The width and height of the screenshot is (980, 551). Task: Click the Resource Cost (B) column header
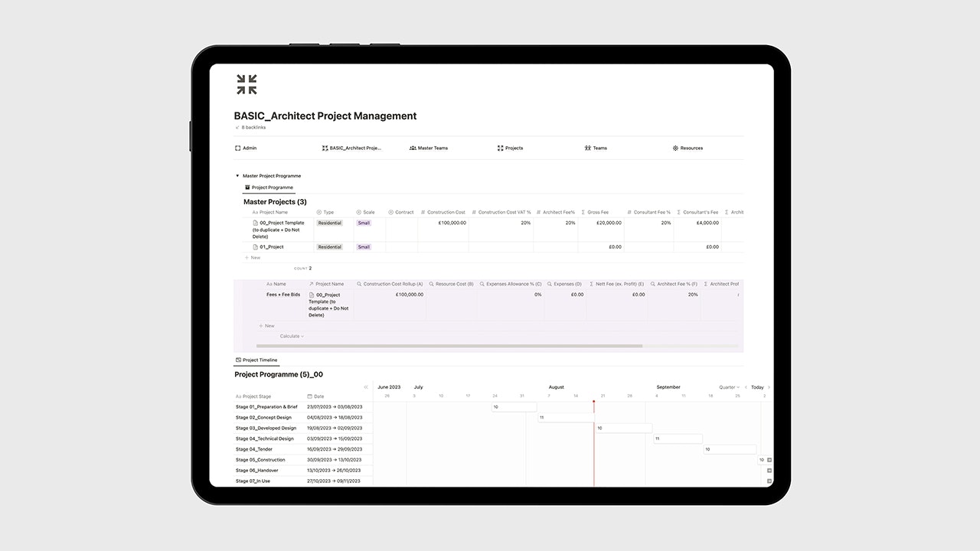tap(452, 284)
